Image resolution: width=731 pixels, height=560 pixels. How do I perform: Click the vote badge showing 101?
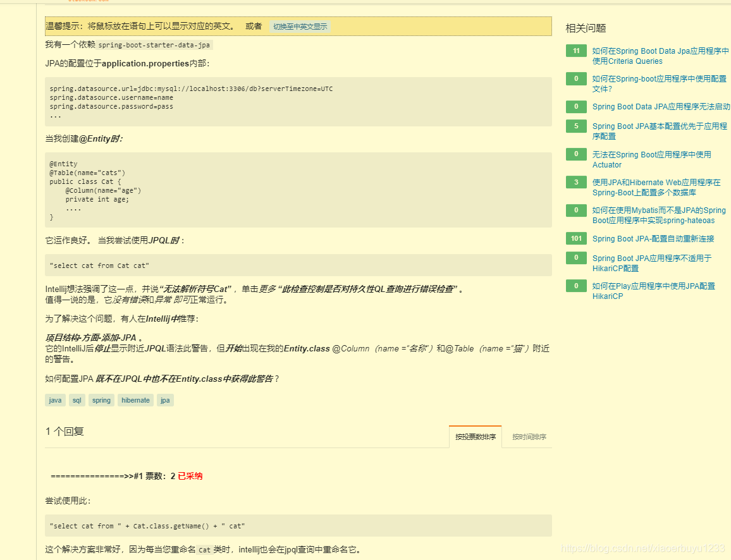click(x=575, y=239)
